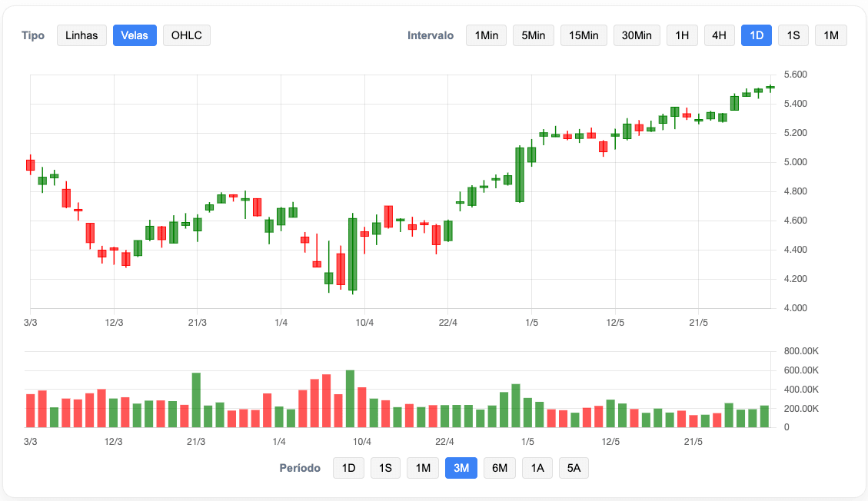
Task: Change chart type to OHLC
Action: (186, 35)
